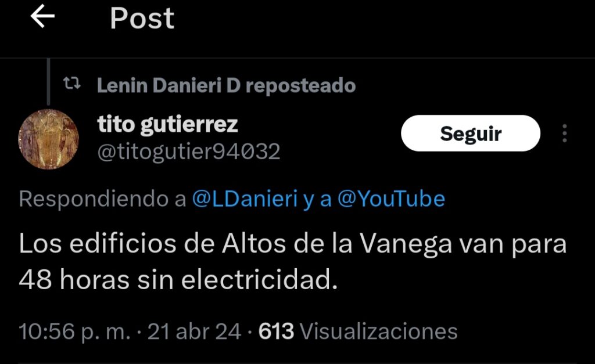Click the vertical thread connector line
This screenshot has height=364, width=595.
click(x=48, y=81)
